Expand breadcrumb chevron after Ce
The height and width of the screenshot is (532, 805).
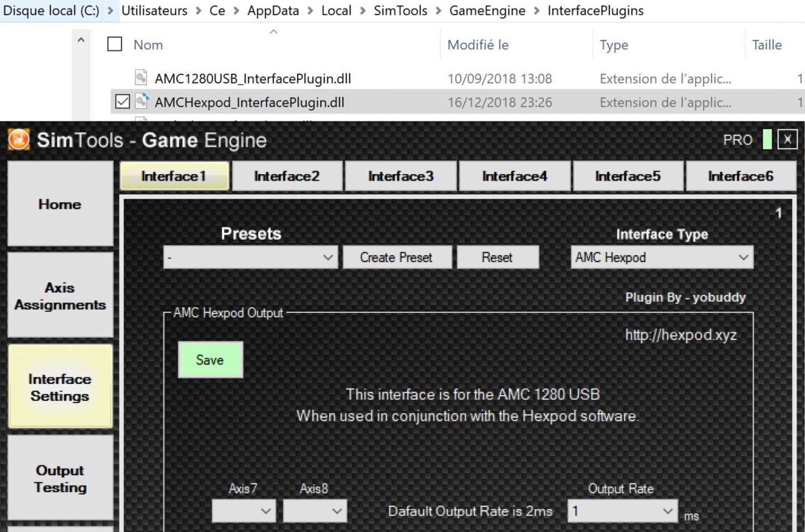point(236,11)
